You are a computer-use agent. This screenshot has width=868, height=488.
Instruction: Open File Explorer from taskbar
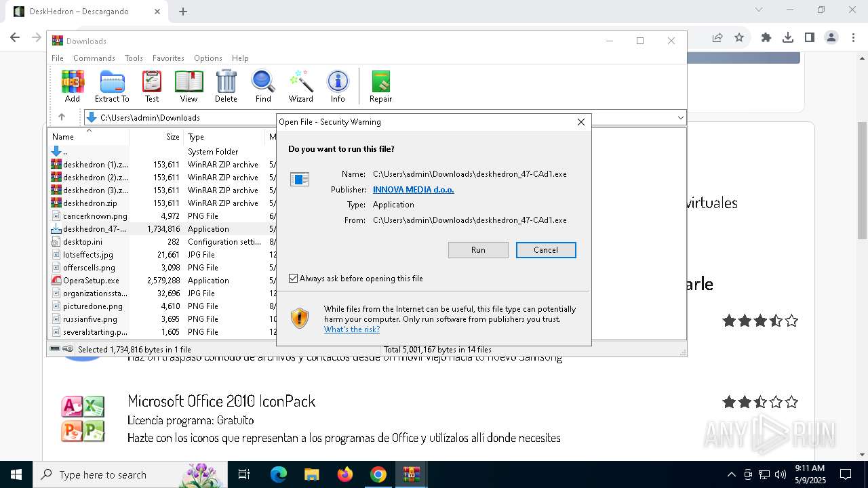point(311,474)
